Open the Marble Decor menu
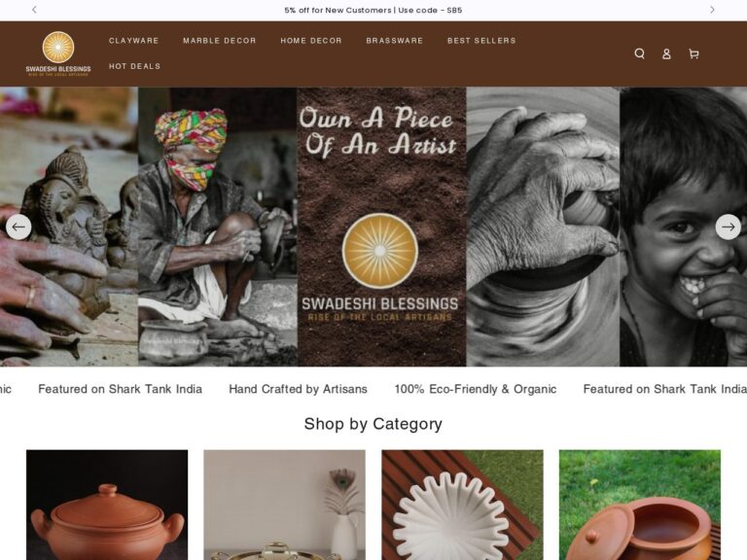Viewport: 747px width, 560px height. point(220,41)
